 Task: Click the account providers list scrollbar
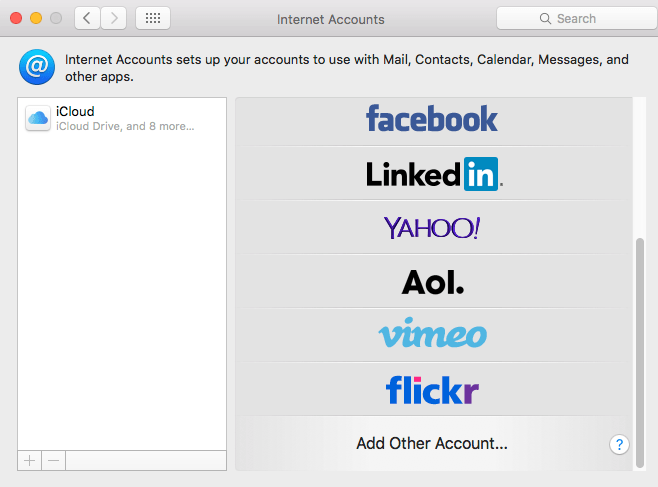coord(640,352)
